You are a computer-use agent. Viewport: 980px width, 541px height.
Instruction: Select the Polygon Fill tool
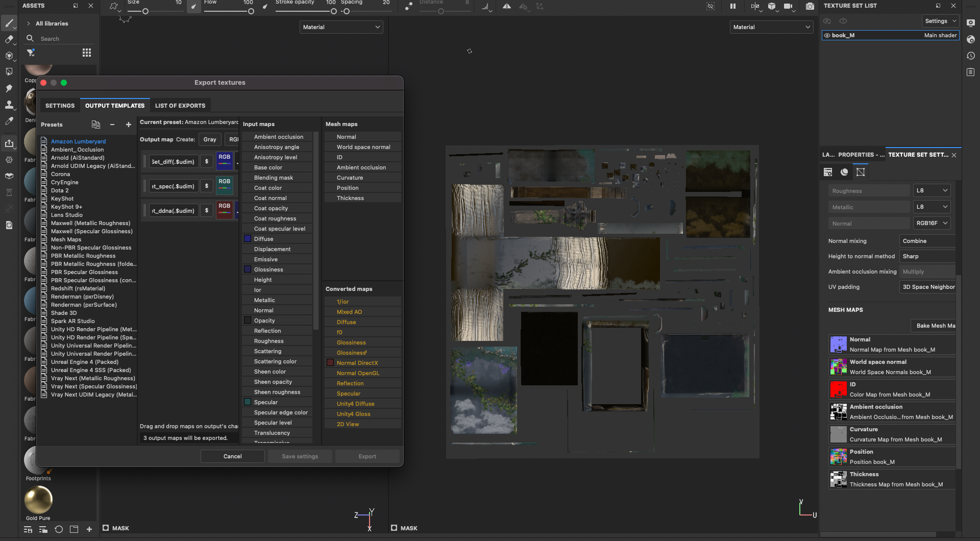pyautogui.click(x=9, y=72)
